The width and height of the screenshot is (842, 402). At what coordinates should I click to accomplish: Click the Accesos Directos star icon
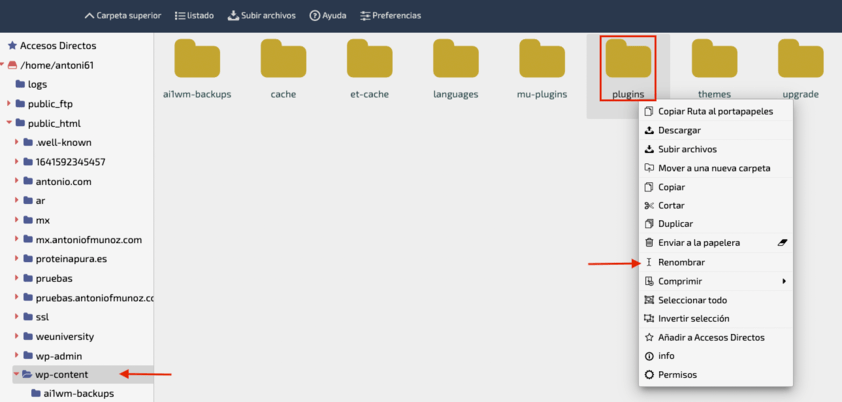[12, 46]
